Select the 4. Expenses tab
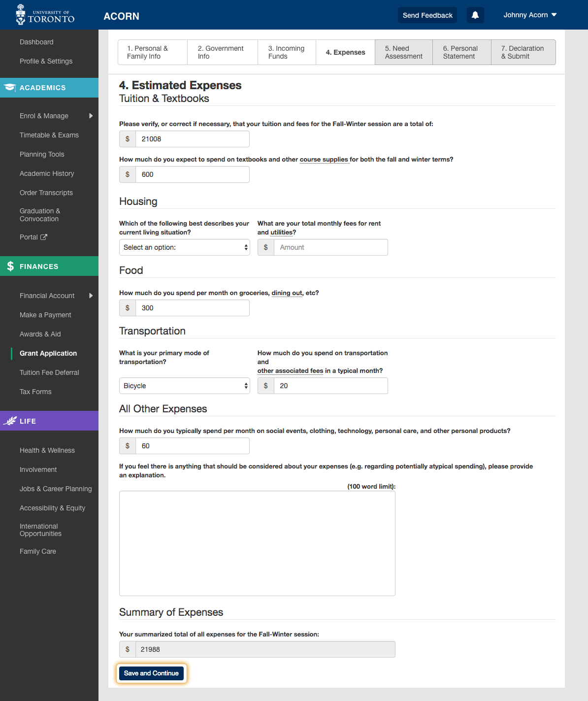This screenshot has height=701, width=588. point(345,52)
